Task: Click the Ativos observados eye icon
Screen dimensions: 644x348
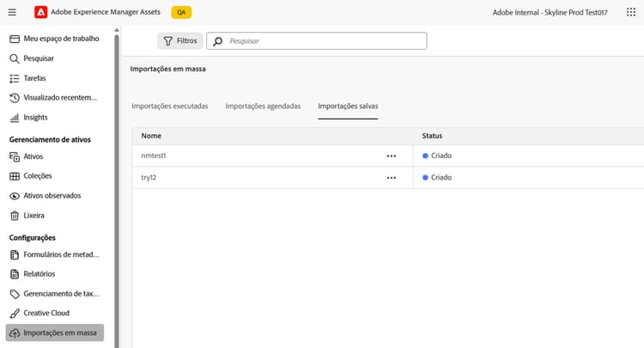Action: [x=15, y=196]
